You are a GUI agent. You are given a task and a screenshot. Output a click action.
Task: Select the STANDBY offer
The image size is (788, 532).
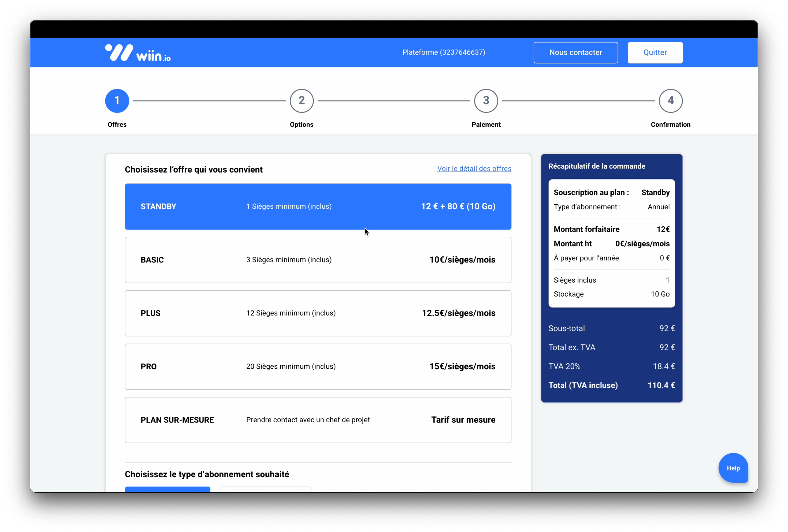click(318, 206)
